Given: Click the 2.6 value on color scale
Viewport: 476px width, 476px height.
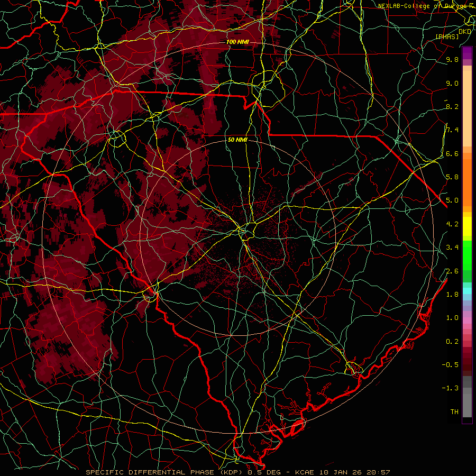Looking at the screenshot, I should [x=452, y=271].
